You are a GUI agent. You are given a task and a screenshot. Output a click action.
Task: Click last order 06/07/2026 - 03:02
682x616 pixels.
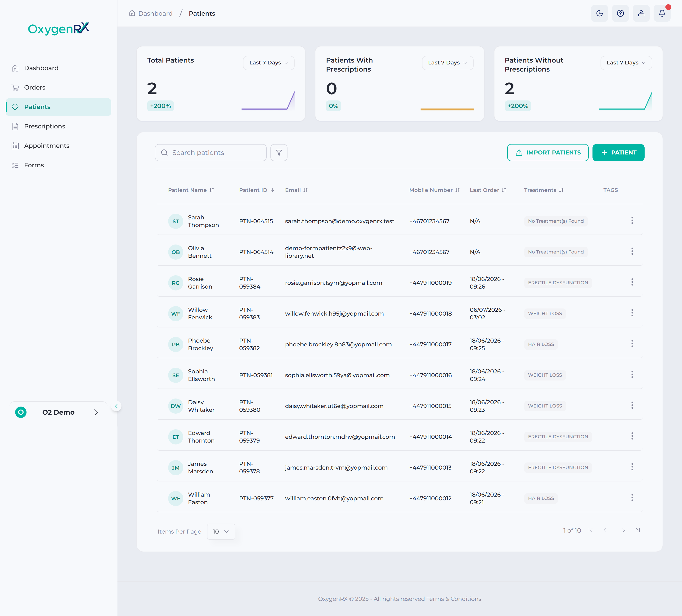488,313
